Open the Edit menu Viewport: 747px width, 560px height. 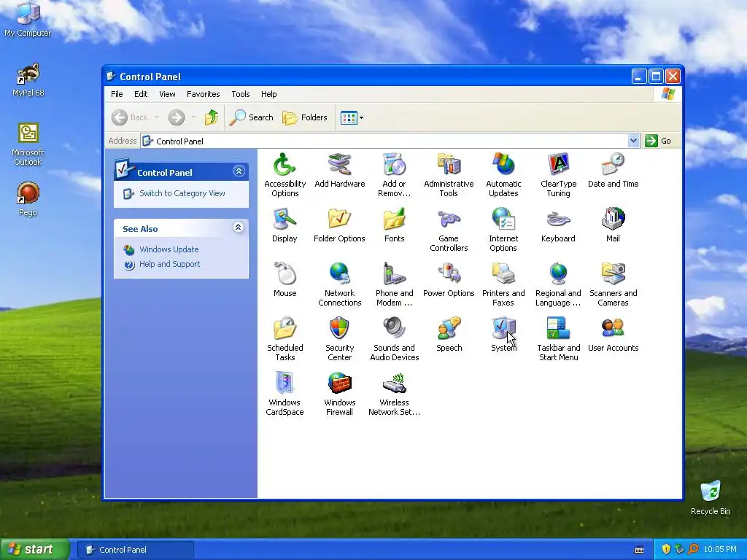pos(141,94)
